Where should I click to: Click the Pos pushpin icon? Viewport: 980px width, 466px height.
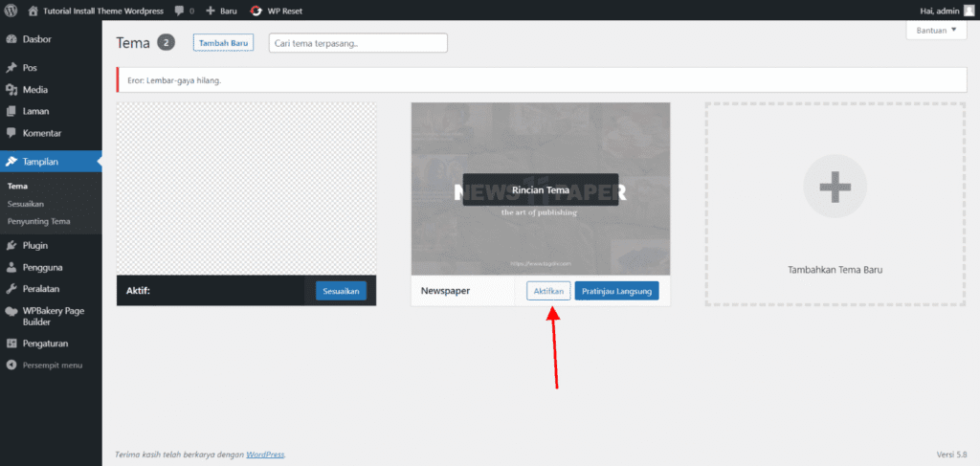tap(11, 68)
